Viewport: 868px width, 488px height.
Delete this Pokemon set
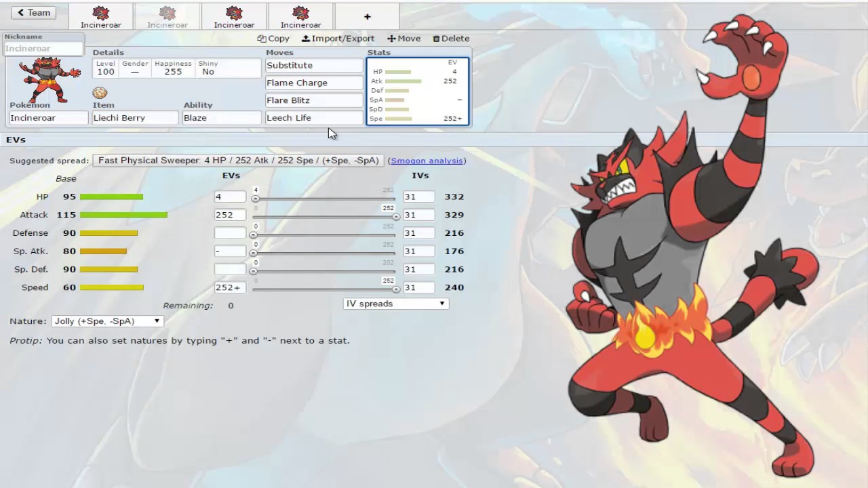[451, 39]
